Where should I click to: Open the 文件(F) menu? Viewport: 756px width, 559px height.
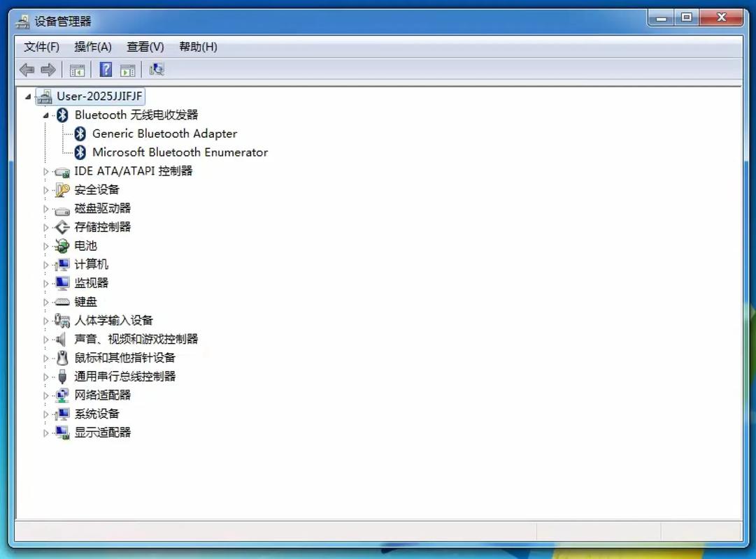41,47
